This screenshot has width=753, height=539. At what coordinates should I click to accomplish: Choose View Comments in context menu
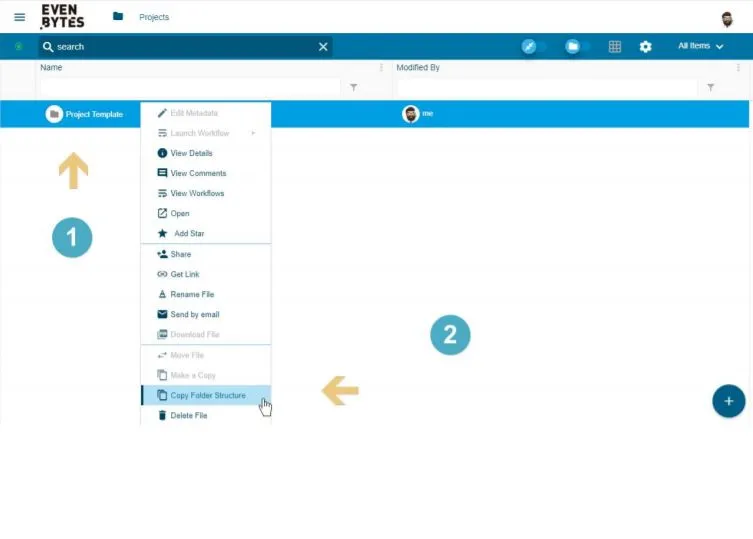(206, 173)
